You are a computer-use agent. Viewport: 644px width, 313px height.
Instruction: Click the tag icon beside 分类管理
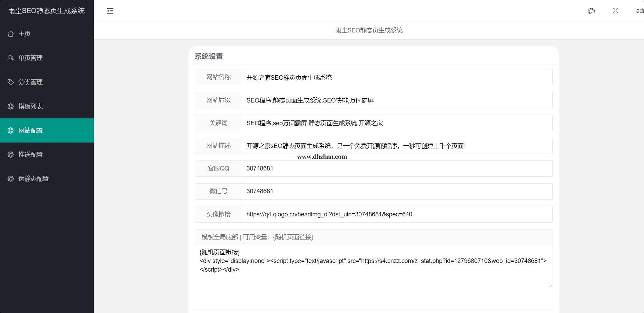[11, 82]
